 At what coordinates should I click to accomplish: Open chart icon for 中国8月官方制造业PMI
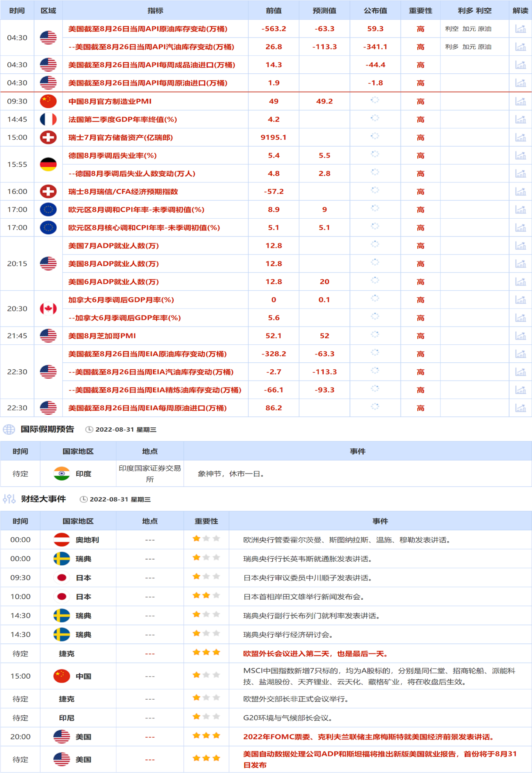[520, 101]
